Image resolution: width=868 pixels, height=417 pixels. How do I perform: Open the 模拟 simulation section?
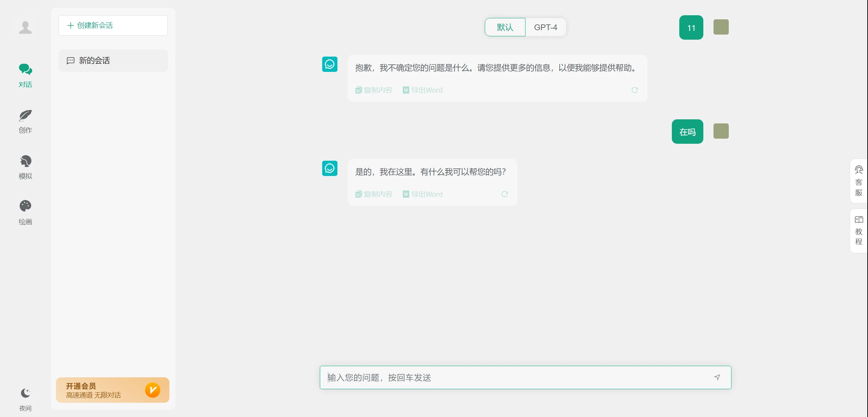pos(25,167)
